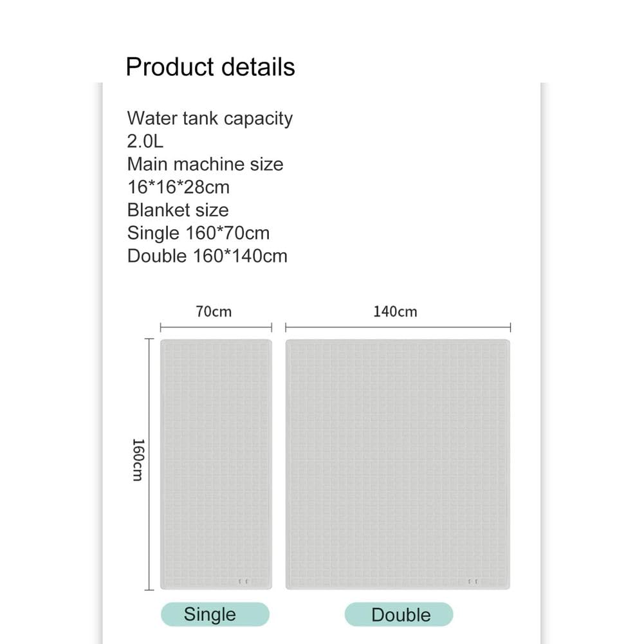Click the Double 160*140cm line
Image resolution: width=644 pixels, height=644 pixels.
coord(207,256)
